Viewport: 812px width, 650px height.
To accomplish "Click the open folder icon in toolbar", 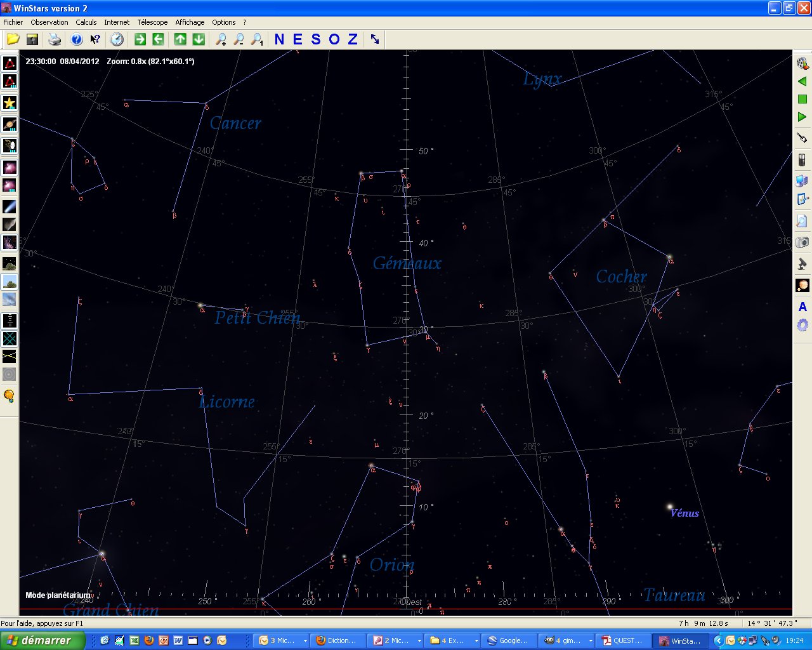I will click(x=13, y=39).
